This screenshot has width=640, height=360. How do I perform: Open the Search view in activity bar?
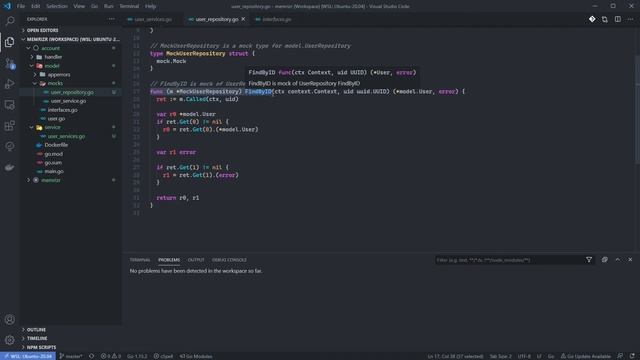tap(10, 21)
